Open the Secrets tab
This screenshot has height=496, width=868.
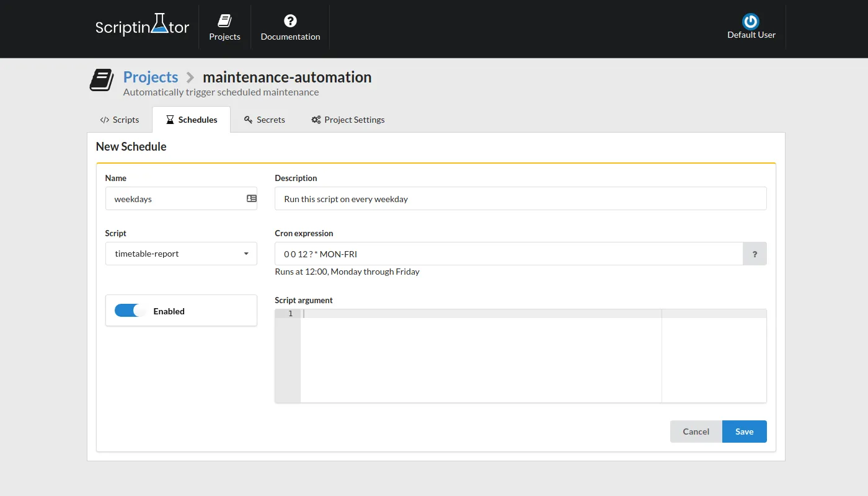coord(265,120)
